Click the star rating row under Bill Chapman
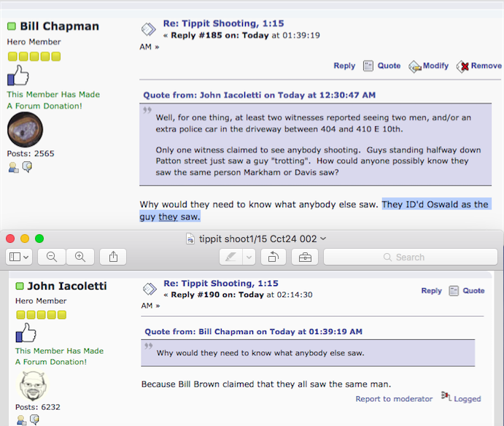Screen dimensions: 504x426 pos(34,57)
